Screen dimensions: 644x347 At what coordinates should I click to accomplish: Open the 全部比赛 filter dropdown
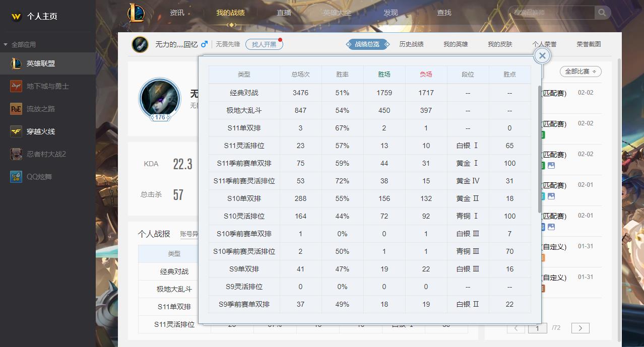pyautogui.click(x=581, y=72)
